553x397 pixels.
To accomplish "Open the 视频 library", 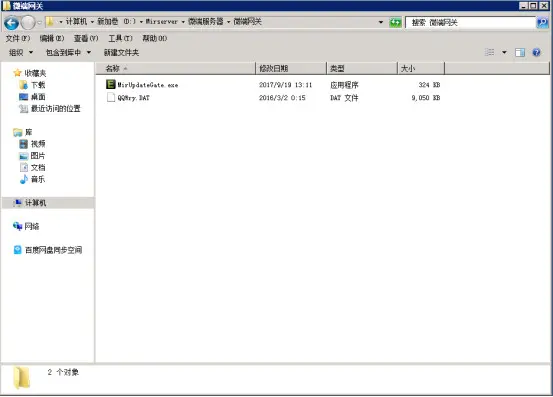I will coord(38,144).
